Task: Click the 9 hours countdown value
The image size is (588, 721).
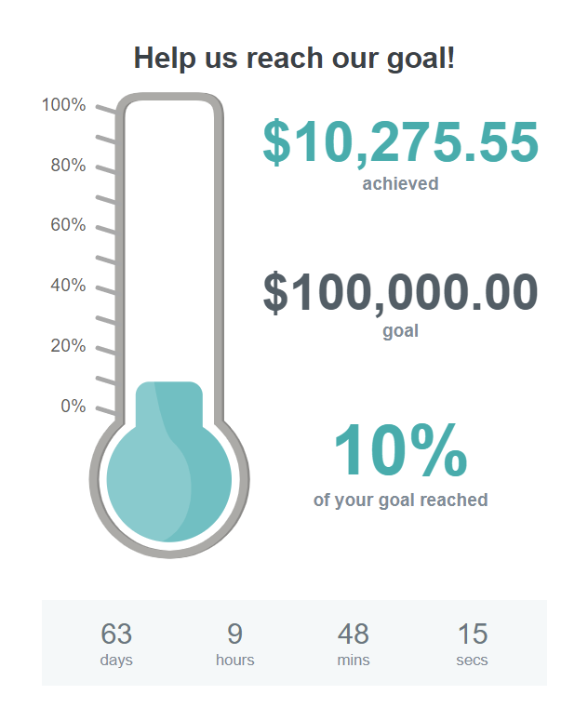Action: [235, 634]
